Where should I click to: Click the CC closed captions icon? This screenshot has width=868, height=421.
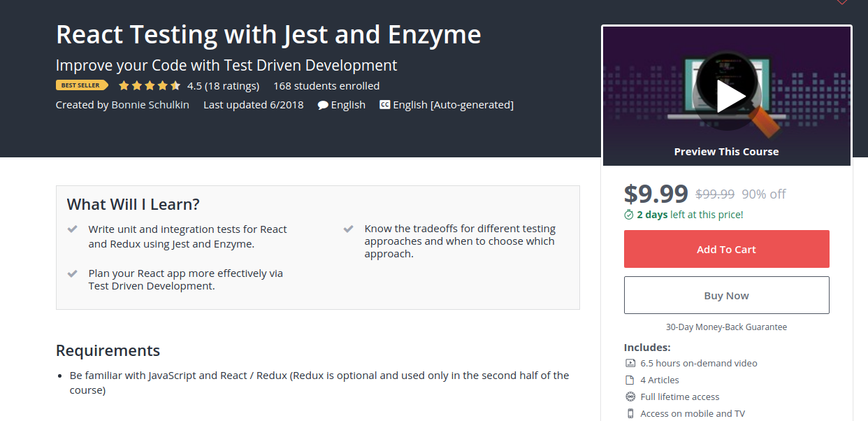[x=384, y=105]
